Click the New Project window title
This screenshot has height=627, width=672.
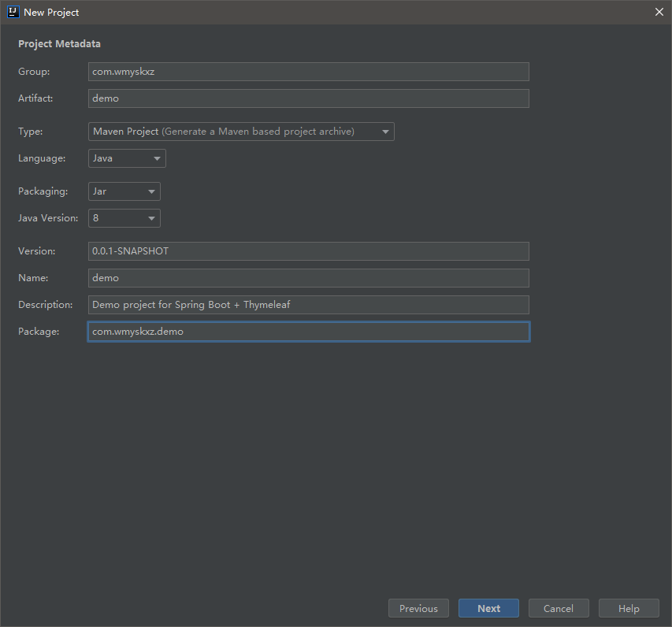51,13
